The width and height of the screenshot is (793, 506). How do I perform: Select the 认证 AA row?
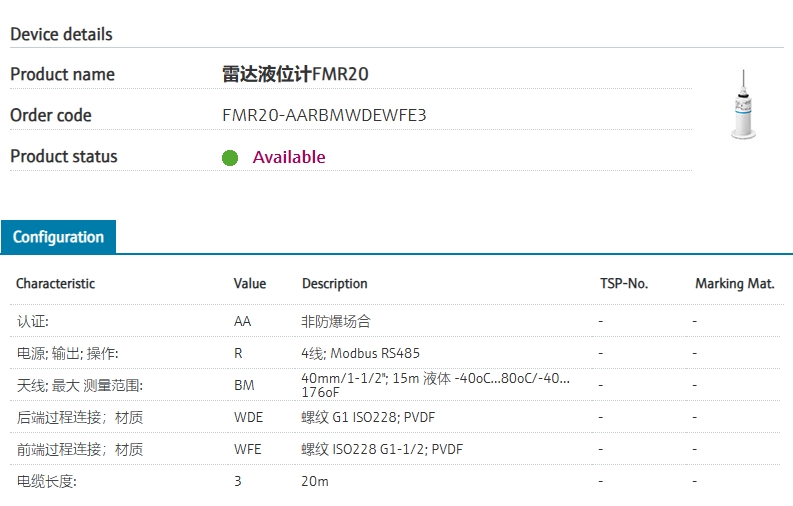click(x=395, y=321)
